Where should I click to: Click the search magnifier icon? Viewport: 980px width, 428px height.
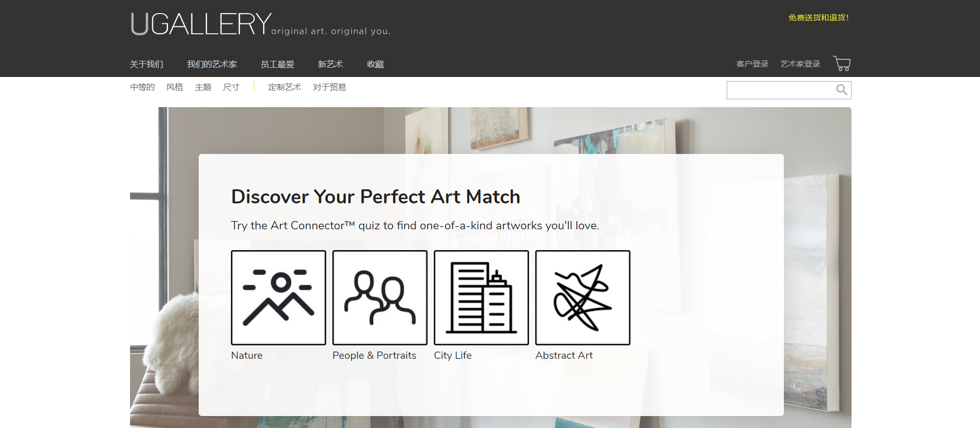click(x=841, y=89)
